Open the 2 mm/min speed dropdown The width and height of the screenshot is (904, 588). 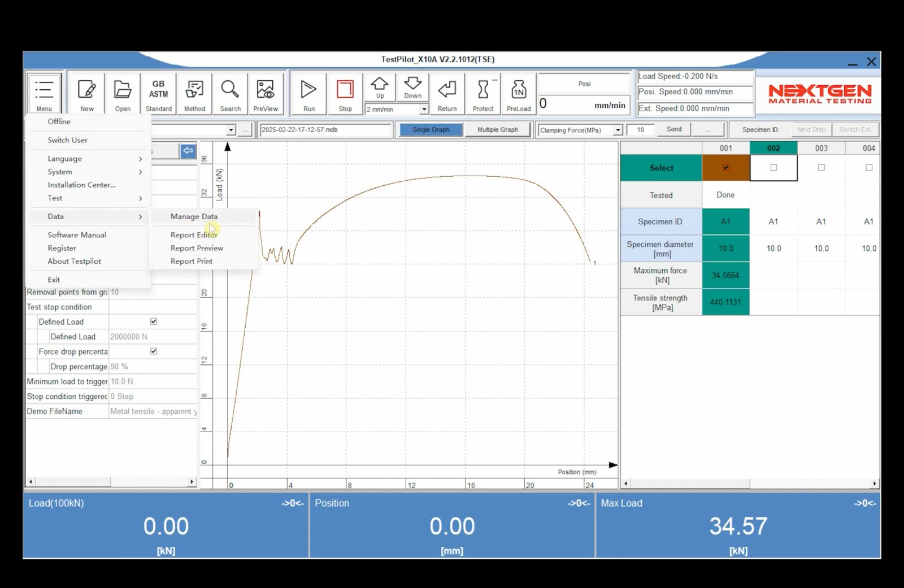(x=424, y=109)
